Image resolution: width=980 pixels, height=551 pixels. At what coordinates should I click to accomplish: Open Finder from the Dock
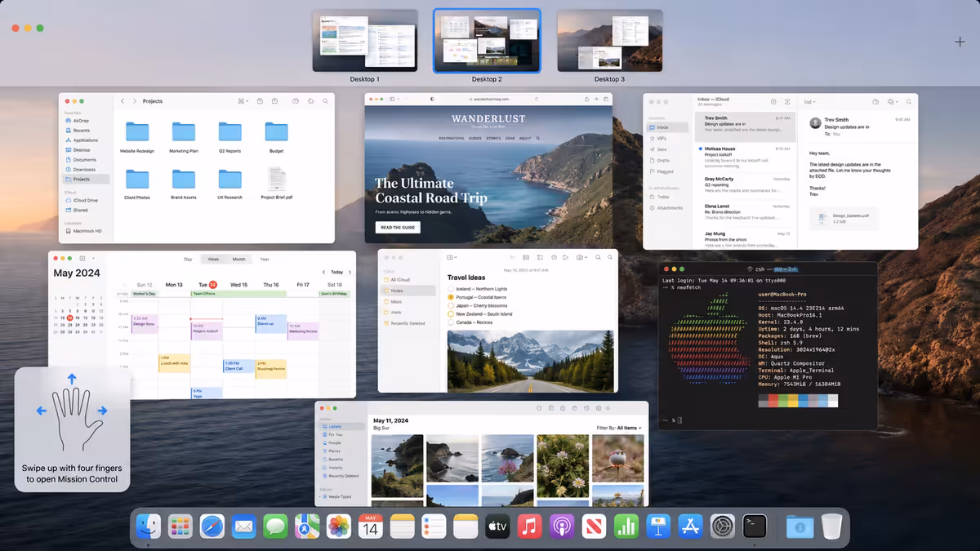coord(149,527)
